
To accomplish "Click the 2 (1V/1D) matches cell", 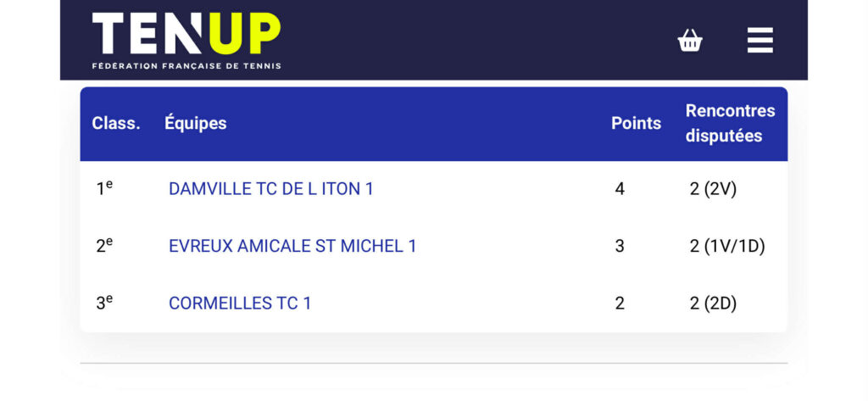I will click(x=726, y=246).
